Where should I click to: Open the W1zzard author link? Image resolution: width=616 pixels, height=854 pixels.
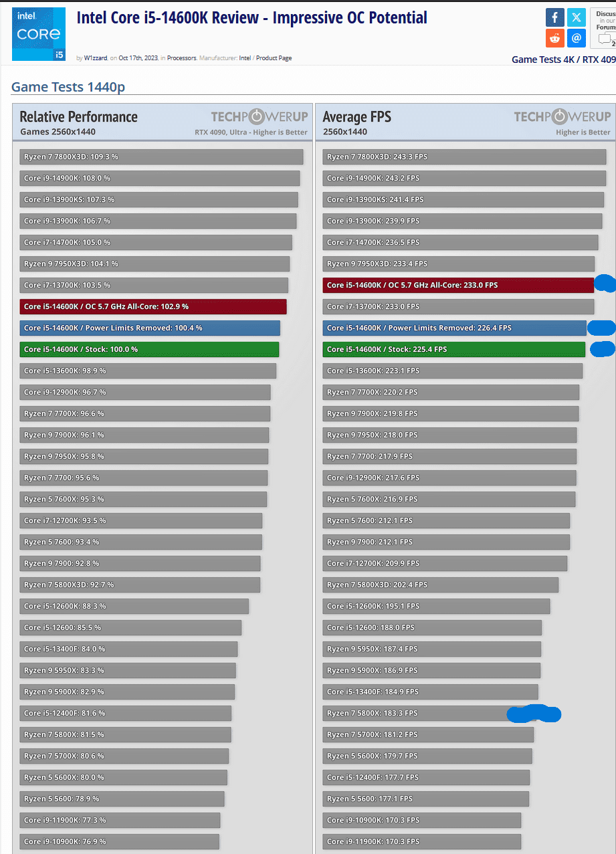[x=96, y=58]
